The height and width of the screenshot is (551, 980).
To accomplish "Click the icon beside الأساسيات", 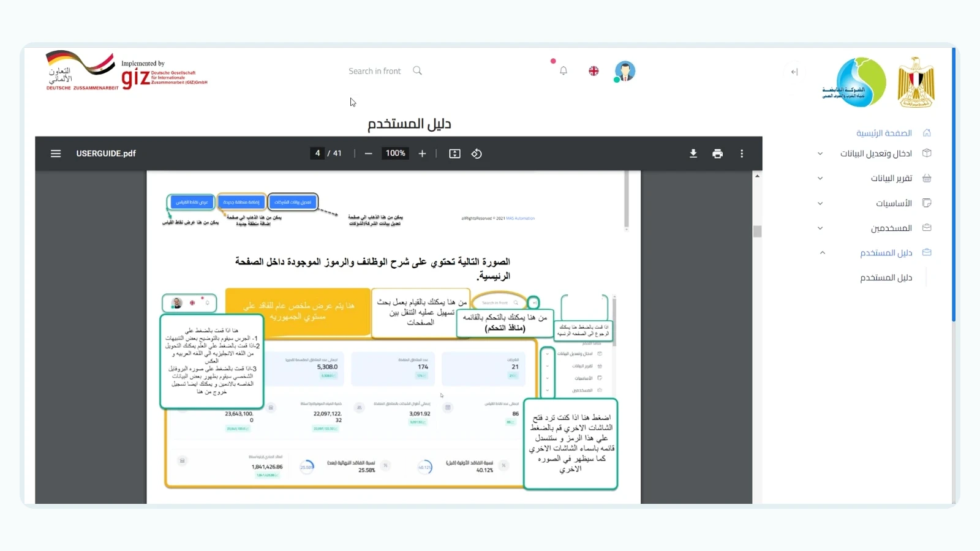I will [927, 203].
